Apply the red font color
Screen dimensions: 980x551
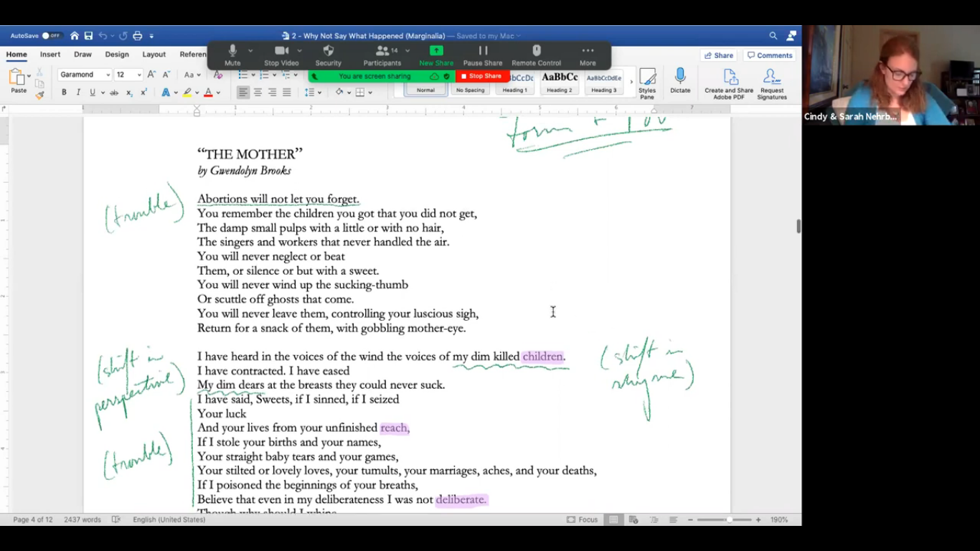tap(208, 93)
